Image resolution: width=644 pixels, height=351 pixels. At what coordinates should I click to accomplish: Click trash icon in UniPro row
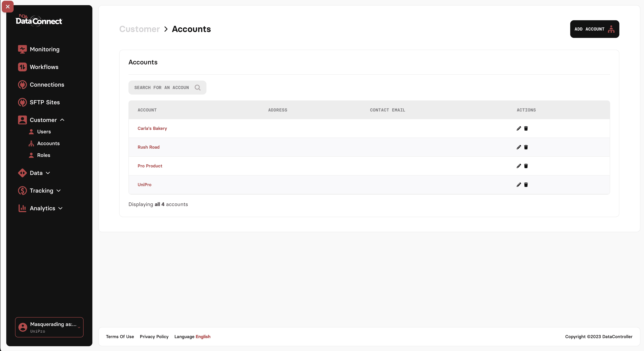526,185
